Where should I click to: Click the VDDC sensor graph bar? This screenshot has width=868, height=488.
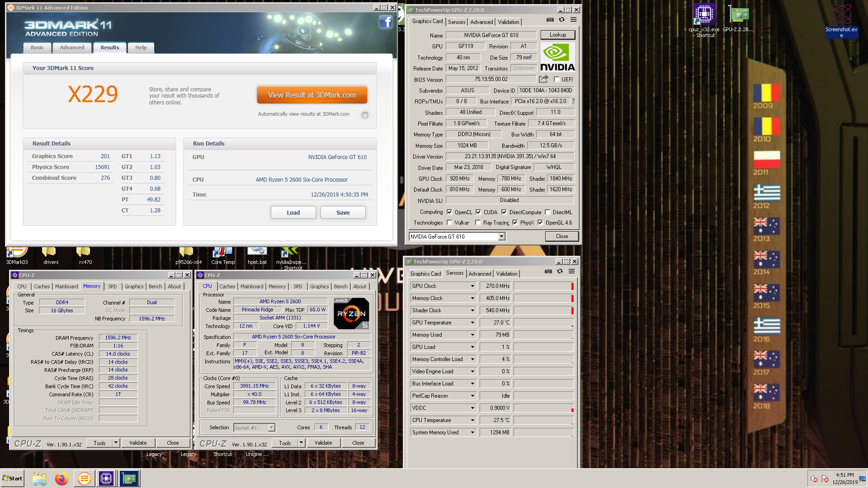pyautogui.click(x=543, y=408)
